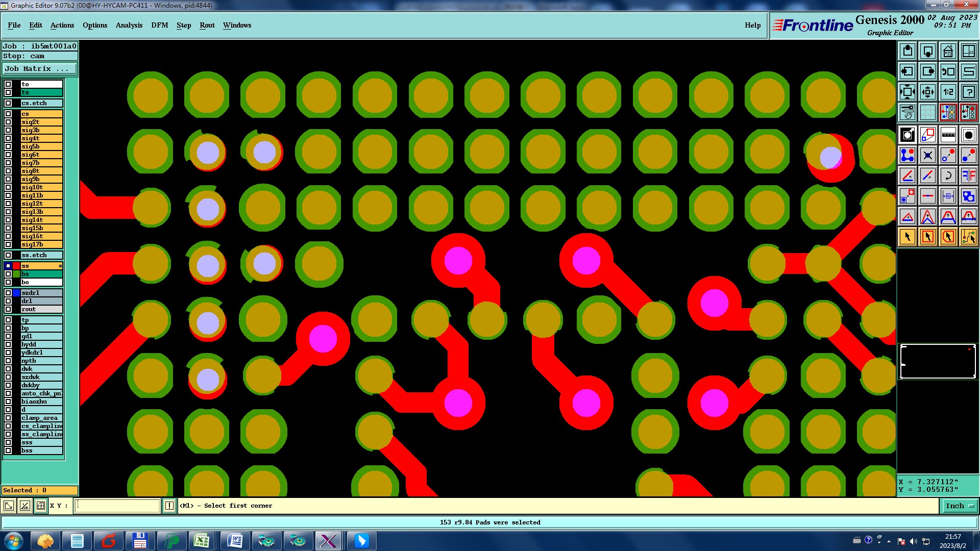Open the Inch units dropdown
The height and width of the screenshot is (551, 980).
960,506
